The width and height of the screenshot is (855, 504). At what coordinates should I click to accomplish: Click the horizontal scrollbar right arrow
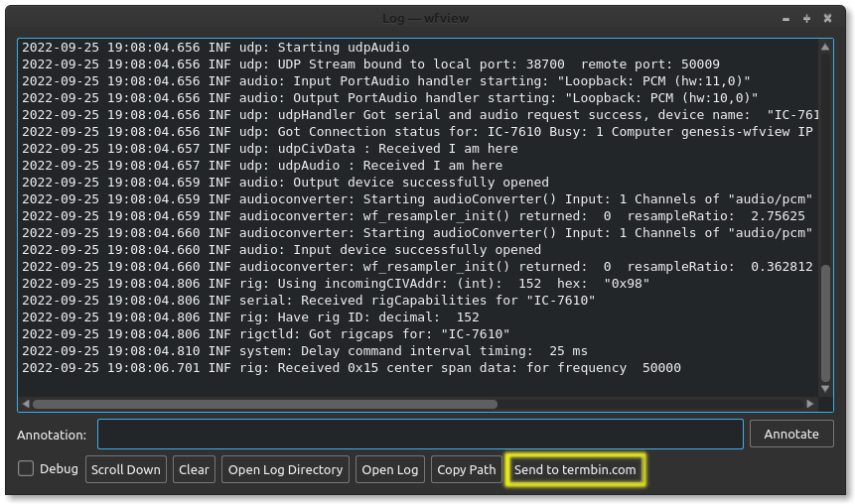(x=810, y=404)
